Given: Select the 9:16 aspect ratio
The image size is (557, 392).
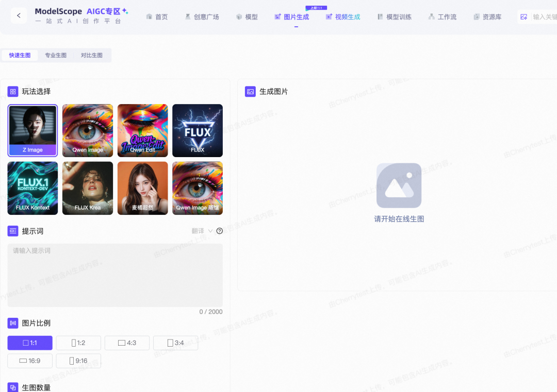Looking at the screenshot, I should click(78, 361).
